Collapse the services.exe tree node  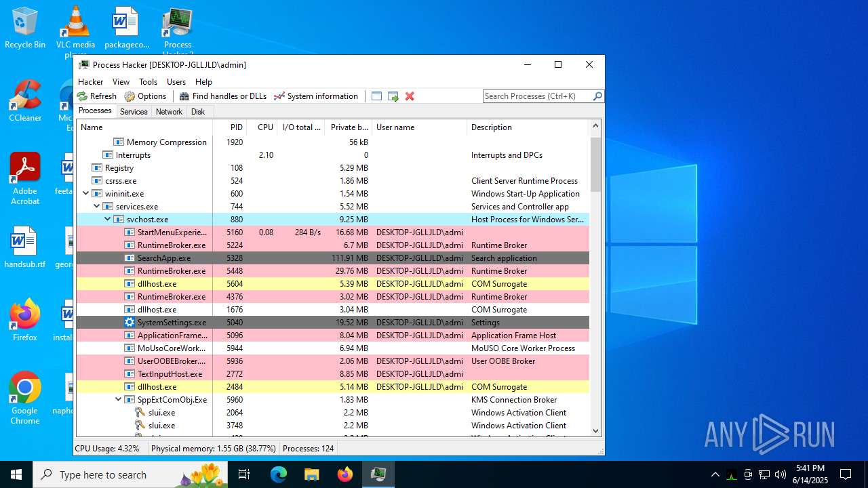tap(97, 207)
